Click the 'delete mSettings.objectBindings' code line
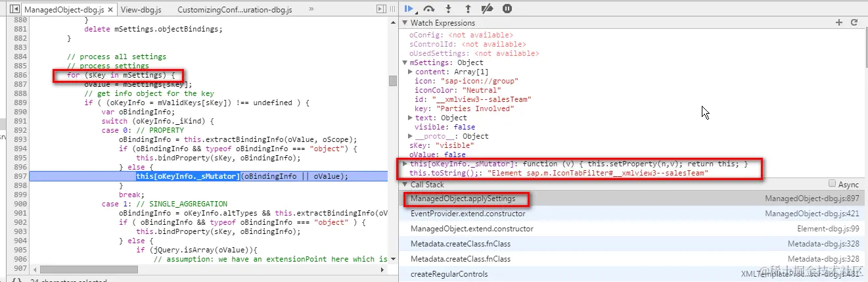 pos(153,30)
